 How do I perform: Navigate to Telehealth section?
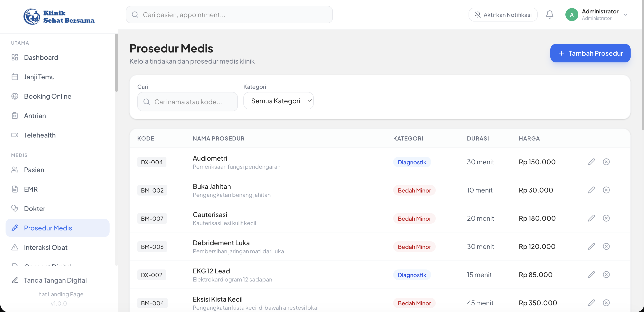coord(40,135)
